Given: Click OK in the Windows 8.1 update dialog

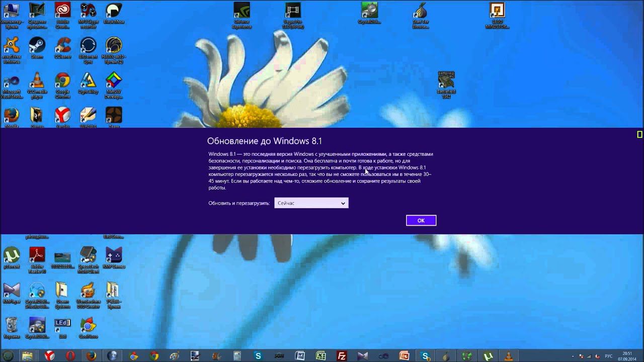Looking at the screenshot, I should pyautogui.click(x=421, y=220).
